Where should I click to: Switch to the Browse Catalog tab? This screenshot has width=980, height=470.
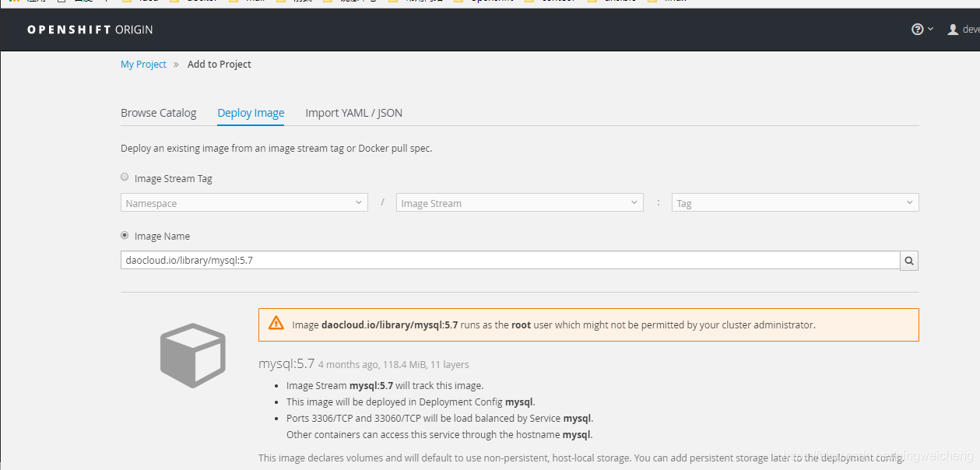(x=159, y=113)
